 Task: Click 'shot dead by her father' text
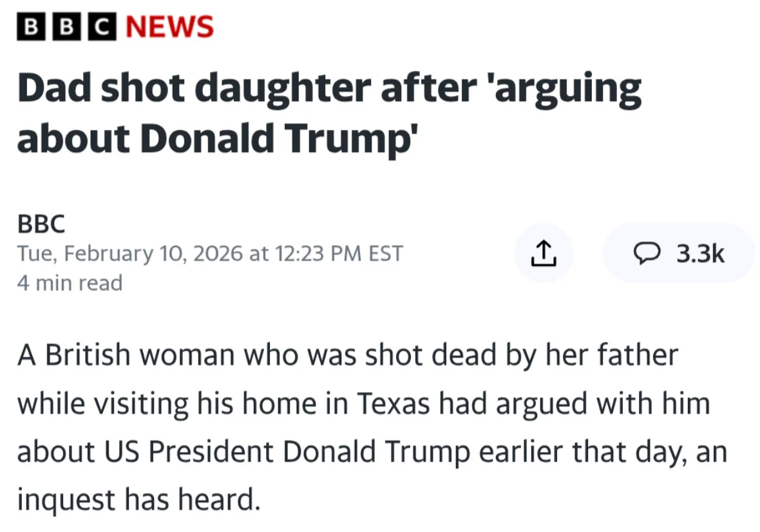click(x=522, y=355)
